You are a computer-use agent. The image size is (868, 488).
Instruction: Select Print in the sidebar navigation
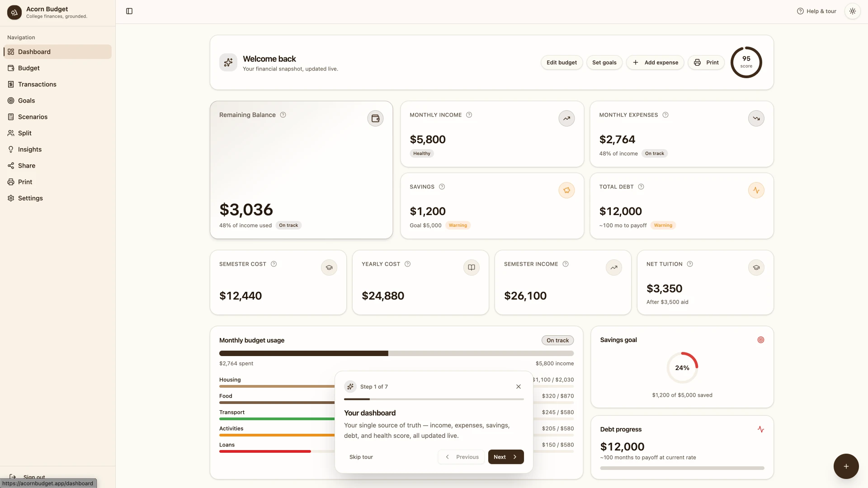pos(58,182)
